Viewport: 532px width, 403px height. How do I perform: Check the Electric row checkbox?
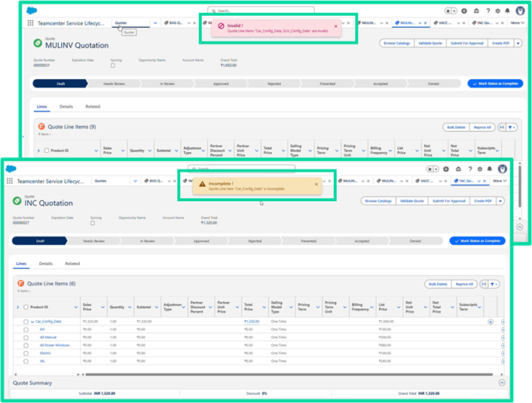tap(26, 353)
